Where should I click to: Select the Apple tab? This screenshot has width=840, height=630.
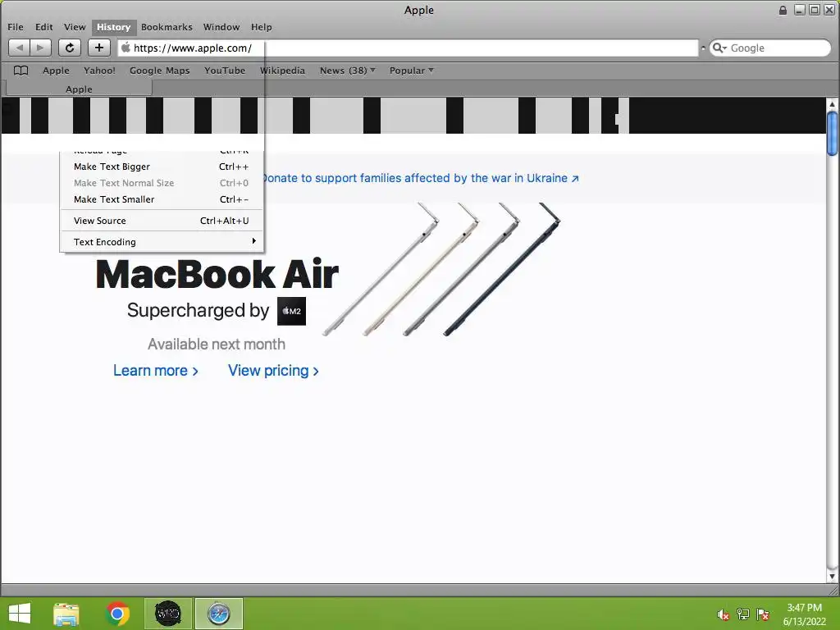click(79, 89)
